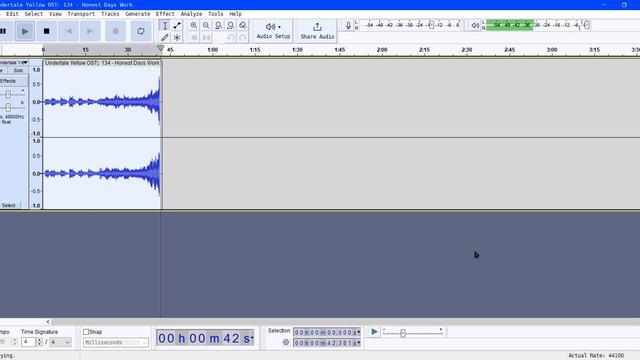This screenshot has height=360, width=640.
Task: Open the Tools menu
Action: click(216, 14)
